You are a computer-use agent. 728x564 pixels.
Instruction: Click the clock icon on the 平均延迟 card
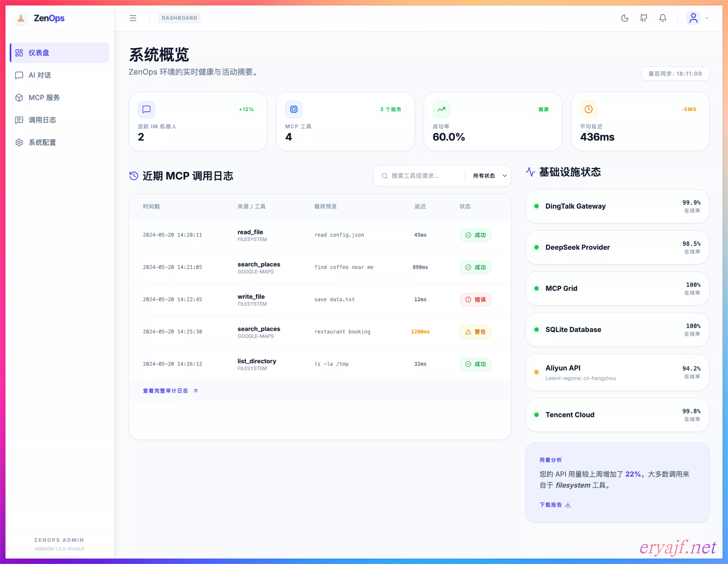click(x=588, y=109)
